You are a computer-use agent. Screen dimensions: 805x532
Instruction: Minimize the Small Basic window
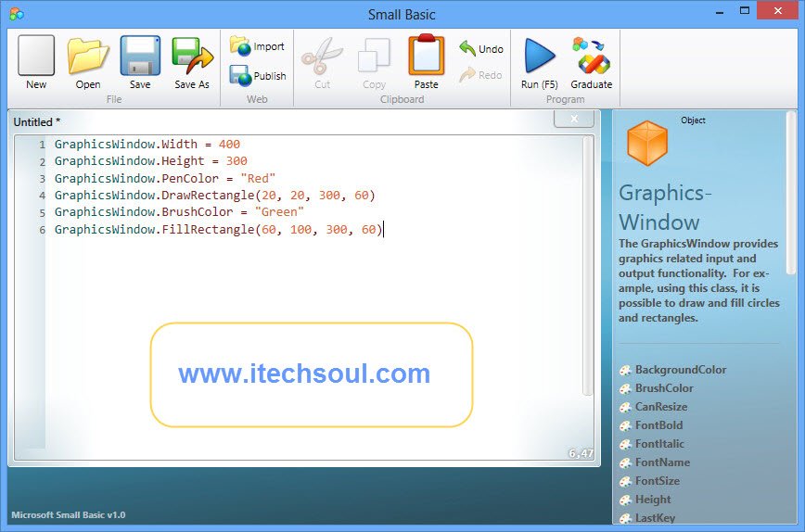point(720,11)
